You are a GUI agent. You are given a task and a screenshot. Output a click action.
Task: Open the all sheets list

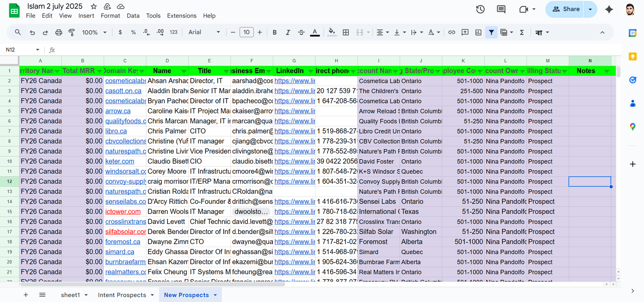pos(42,295)
